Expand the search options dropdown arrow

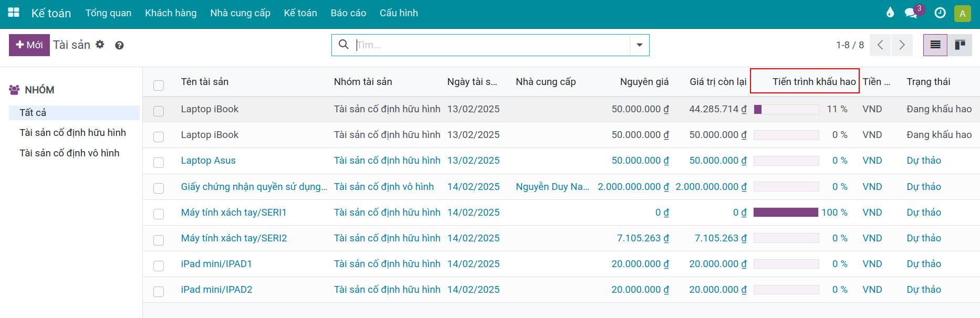pos(639,45)
